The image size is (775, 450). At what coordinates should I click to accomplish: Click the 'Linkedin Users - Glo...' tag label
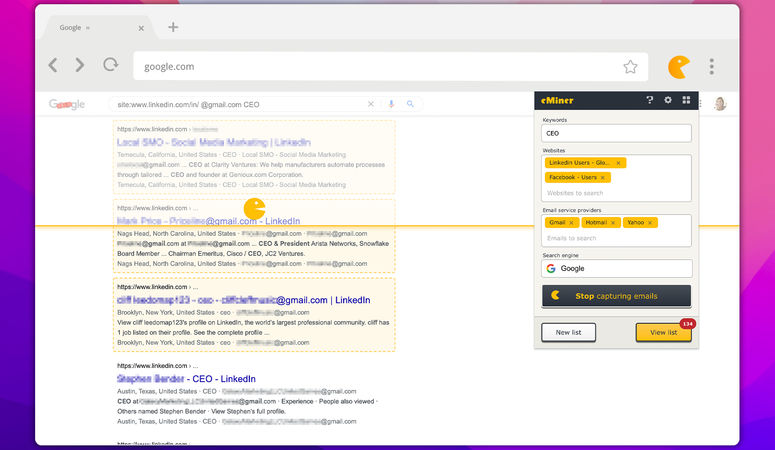(x=579, y=163)
